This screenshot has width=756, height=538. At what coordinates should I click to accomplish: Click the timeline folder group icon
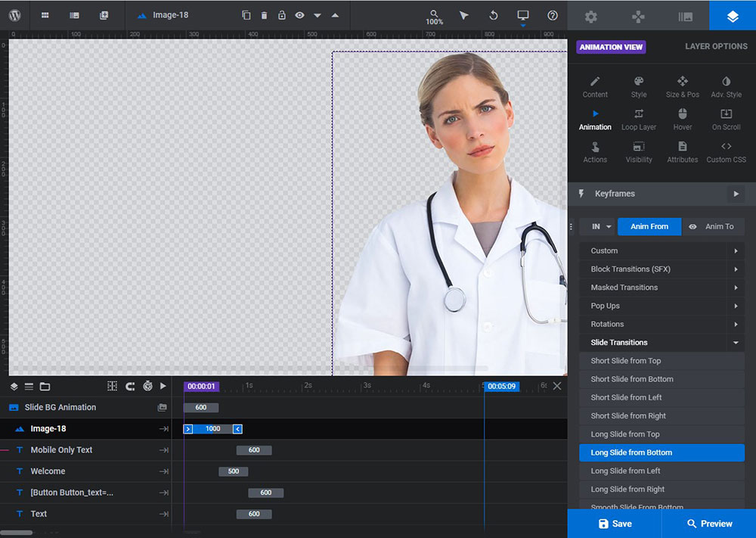point(45,387)
